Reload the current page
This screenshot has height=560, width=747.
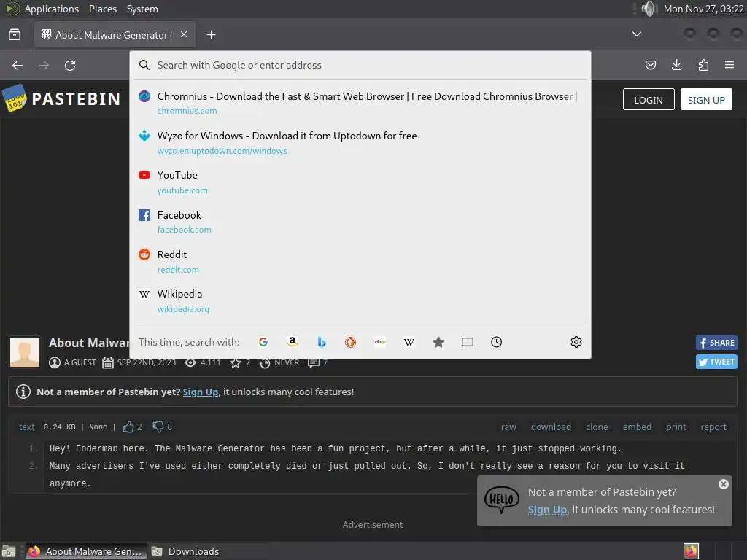pos(70,65)
